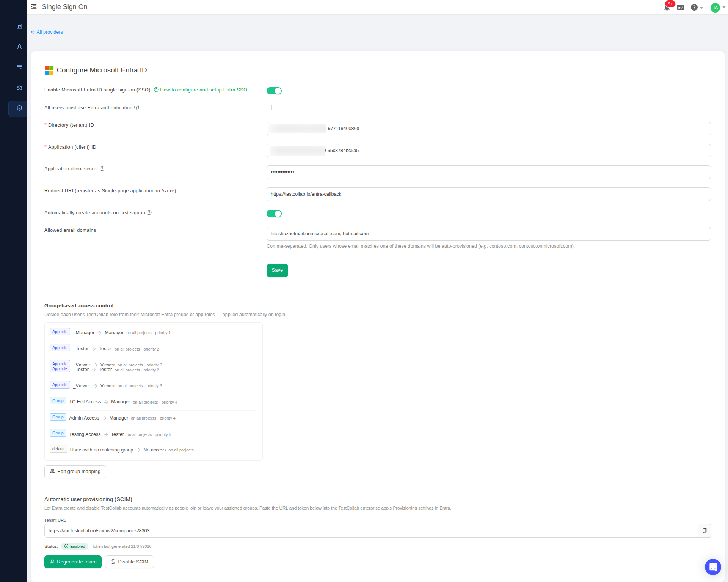Open the calendar checklist icon in header

[x=681, y=7]
